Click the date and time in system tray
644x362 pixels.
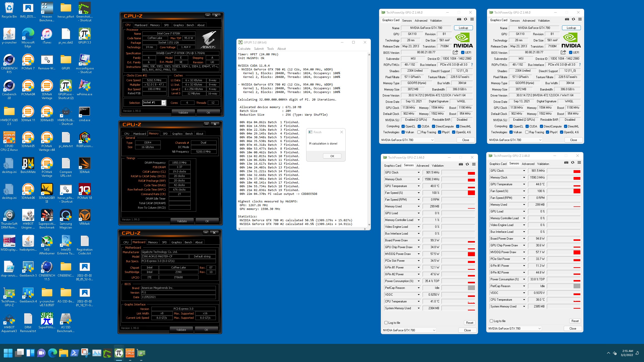627,353
